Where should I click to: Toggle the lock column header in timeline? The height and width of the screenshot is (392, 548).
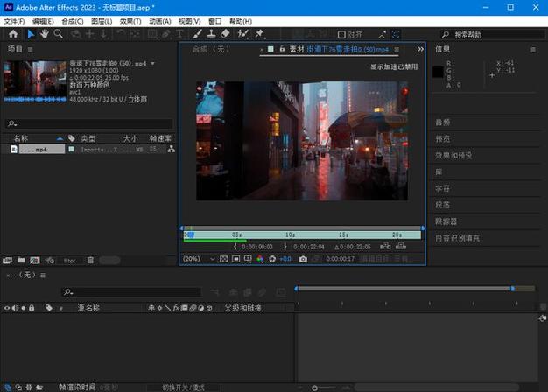pyautogui.click(x=32, y=308)
